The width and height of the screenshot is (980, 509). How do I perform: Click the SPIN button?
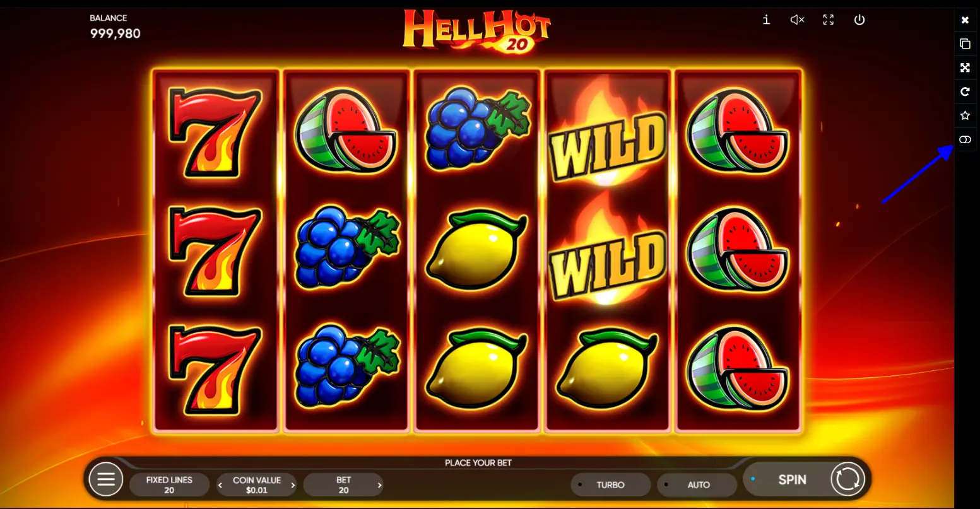point(792,480)
